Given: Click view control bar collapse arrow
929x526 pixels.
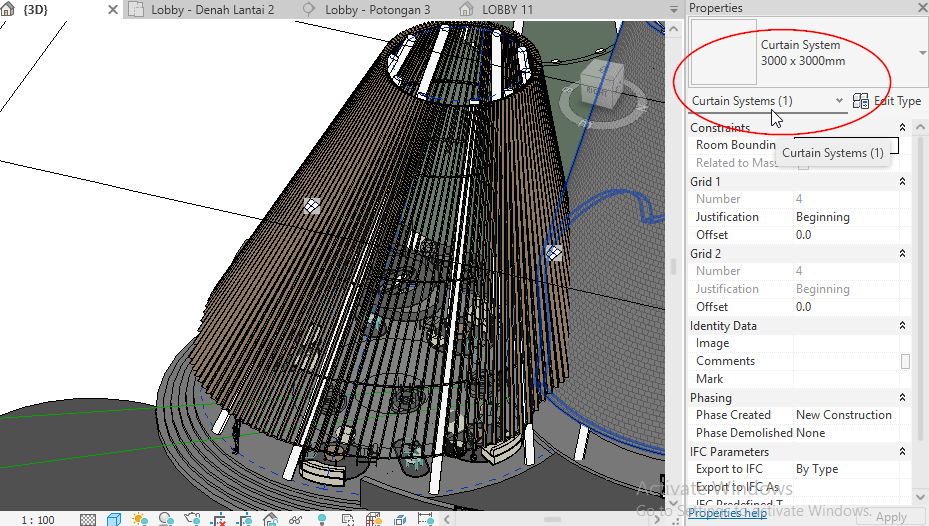Looking at the screenshot, I should [447, 519].
